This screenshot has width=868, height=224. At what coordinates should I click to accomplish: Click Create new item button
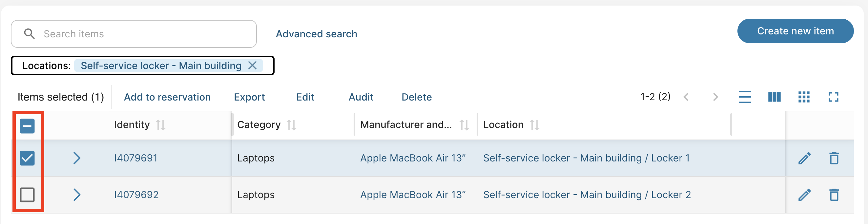pos(795,31)
